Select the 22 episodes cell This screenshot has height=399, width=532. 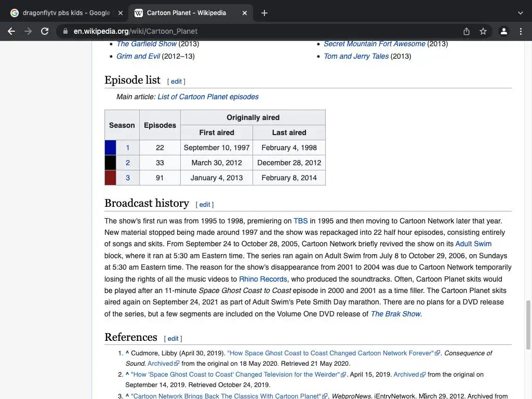pos(160,148)
